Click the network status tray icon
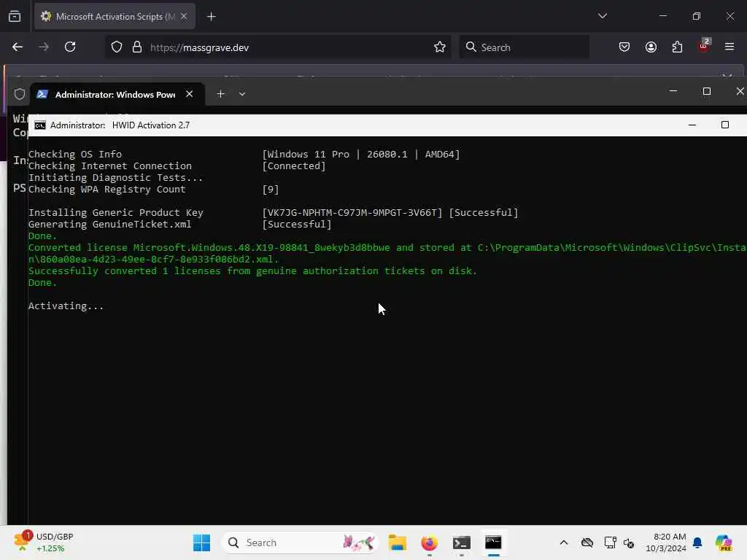The height and width of the screenshot is (560, 747). (x=611, y=542)
